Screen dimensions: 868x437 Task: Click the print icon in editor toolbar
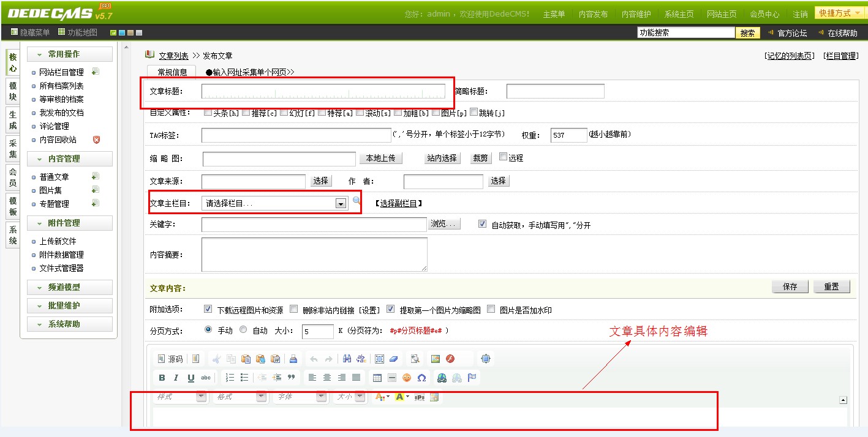pos(293,359)
